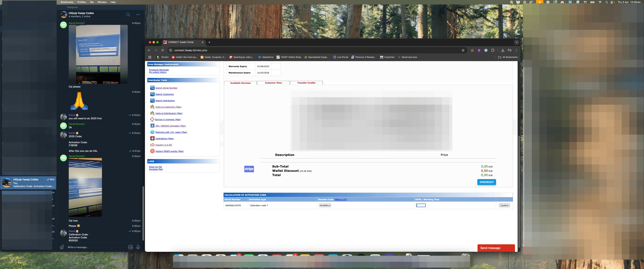
Task: Select the Available Services tab
Action: click(240, 83)
